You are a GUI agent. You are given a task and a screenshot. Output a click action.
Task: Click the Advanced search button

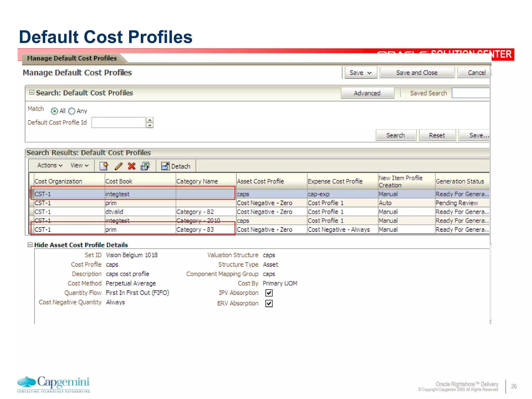point(367,93)
